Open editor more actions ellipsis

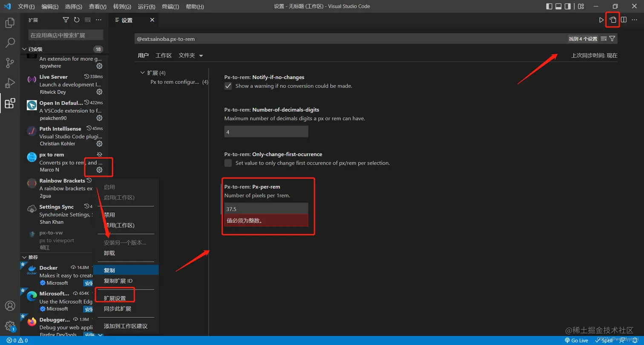tap(634, 20)
